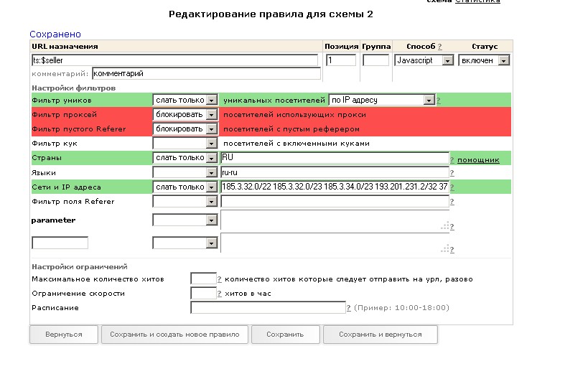Open the Фильтр кук dropdown
Screen dimensions: 588x369
pyautogui.click(x=185, y=144)
